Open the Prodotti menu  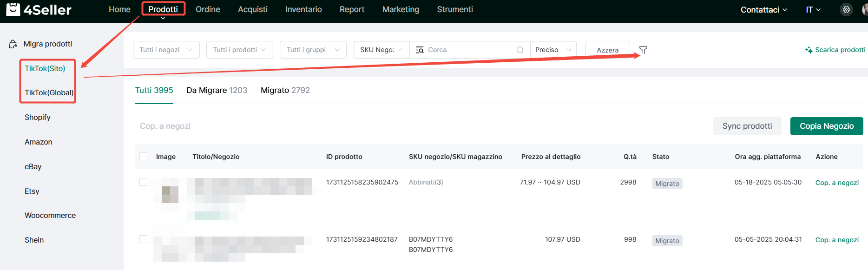[x=163, y=9]
